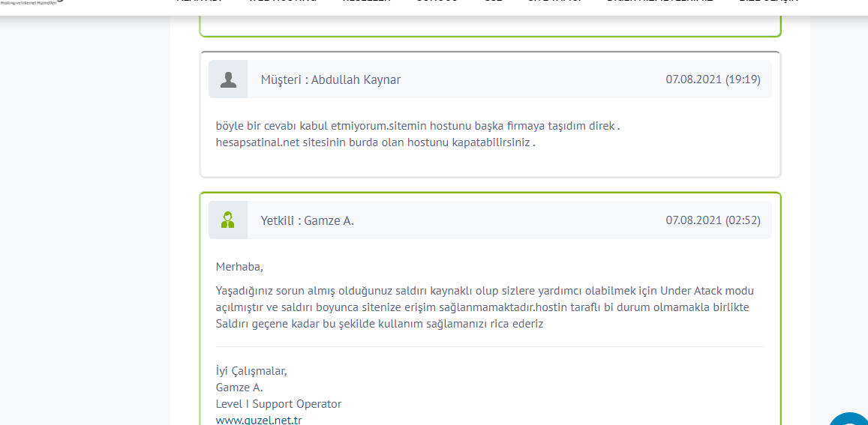Open the RESELLER menu item
The image size is (868, 425).
point(366,1)
